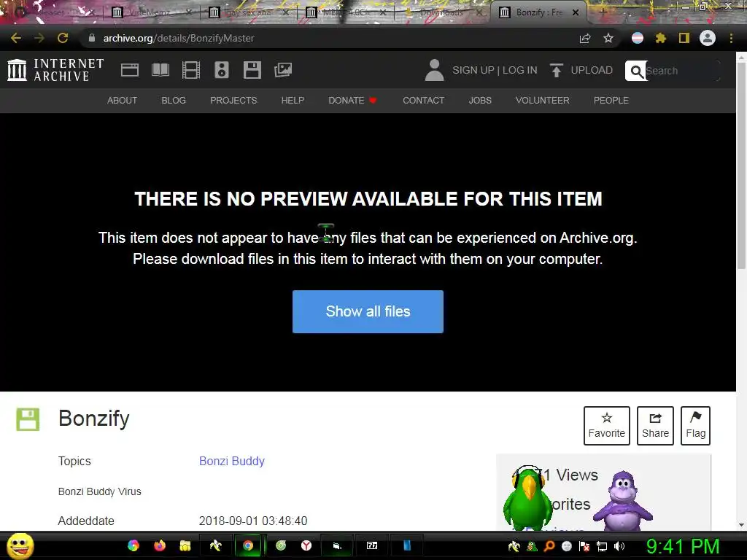Reload the page with refresh icon
This screenshot has width=747, height=560.
(x=63, y=38)
